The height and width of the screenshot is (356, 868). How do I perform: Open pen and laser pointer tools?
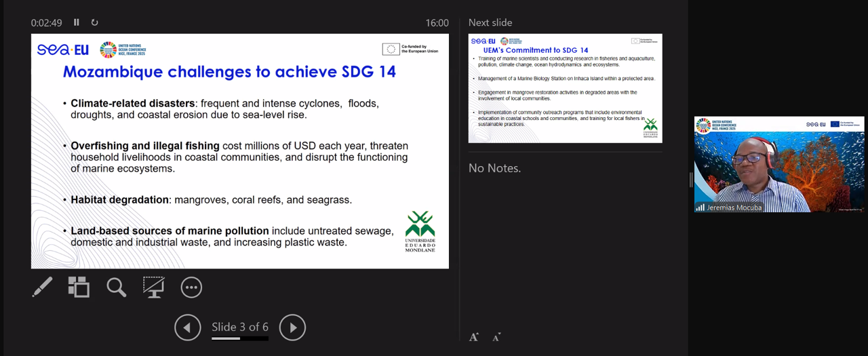tap(42, 288)
